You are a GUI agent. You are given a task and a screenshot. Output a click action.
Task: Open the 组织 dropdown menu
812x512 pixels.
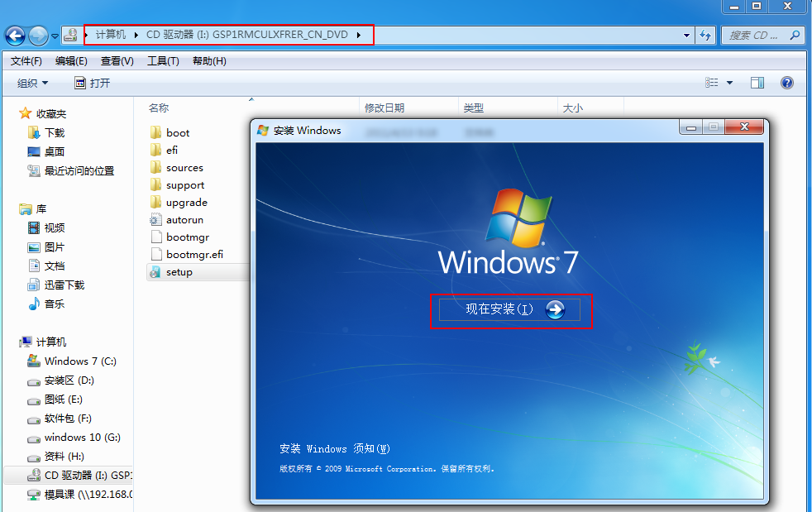pos(32,83)
